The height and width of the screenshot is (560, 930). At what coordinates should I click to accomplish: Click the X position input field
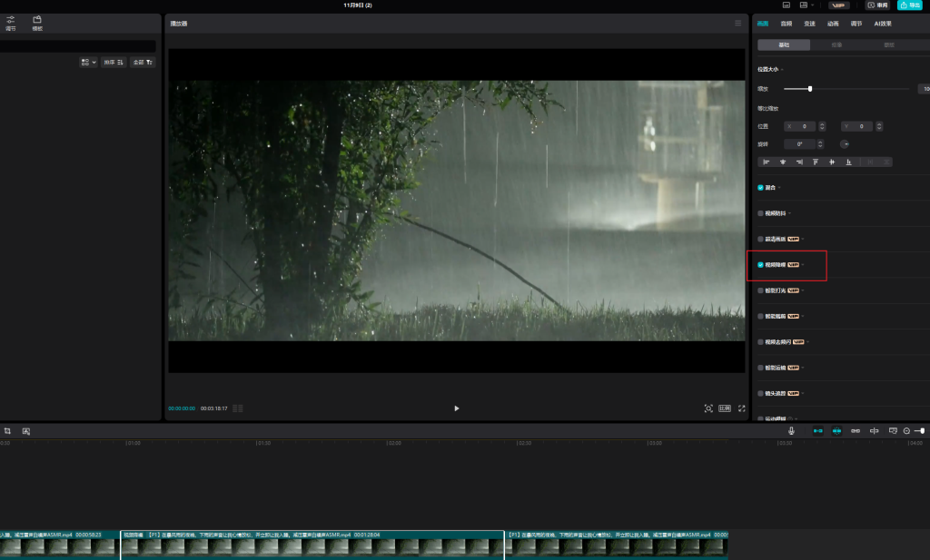pyautogui.click(x=799, y=126)
